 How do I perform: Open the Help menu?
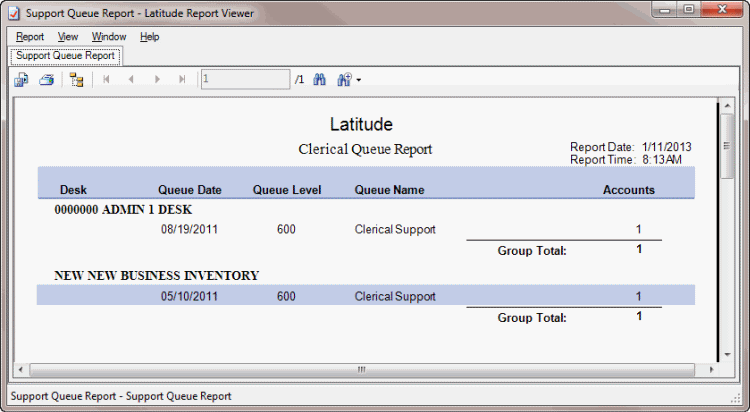point(150,37)
